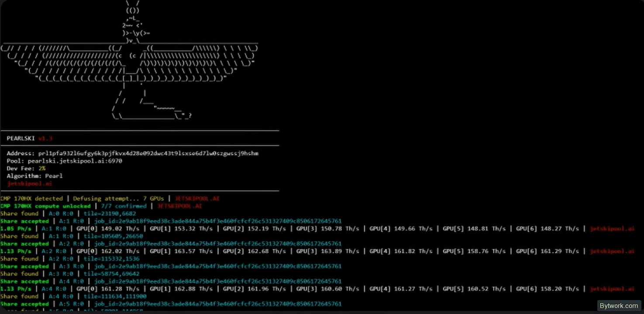Click GPU[2] 162.68 Th/s reading
The height and width of the screenshot is (314, 644).
(255, 251)
